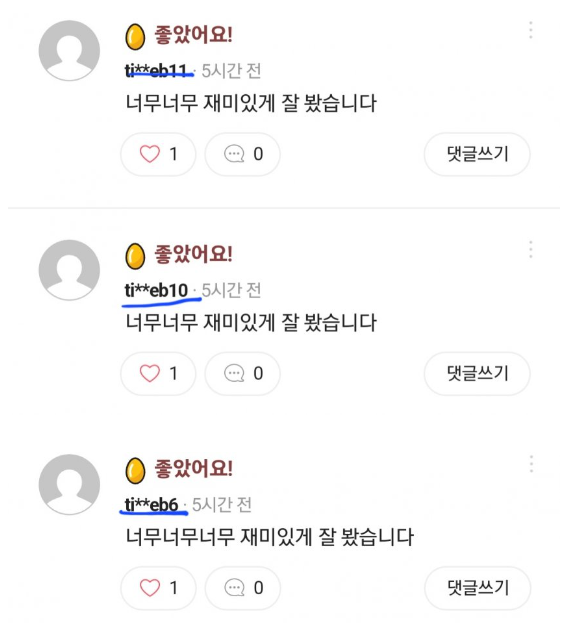The width and height of the screenshot is (562, 623).
Task: Open profile avatar of ti**eb10
Action: coord(69,270)
